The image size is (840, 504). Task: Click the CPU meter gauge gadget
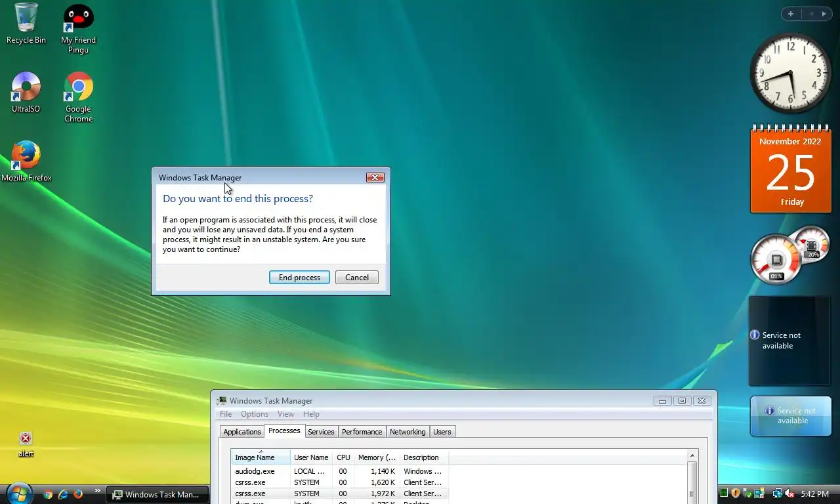[778, 259]
